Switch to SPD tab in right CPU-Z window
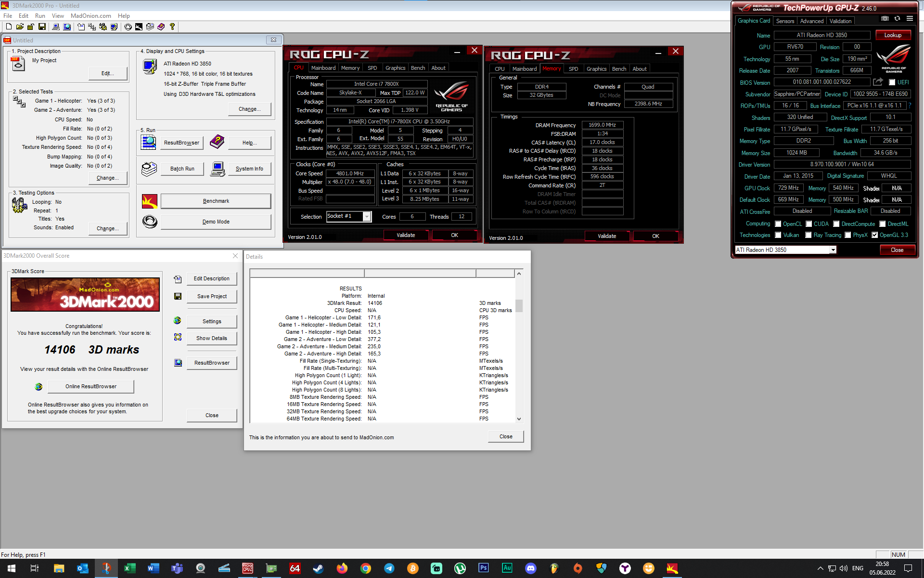The width and height of the screenshot is (924, 578). tap(573, 69)
